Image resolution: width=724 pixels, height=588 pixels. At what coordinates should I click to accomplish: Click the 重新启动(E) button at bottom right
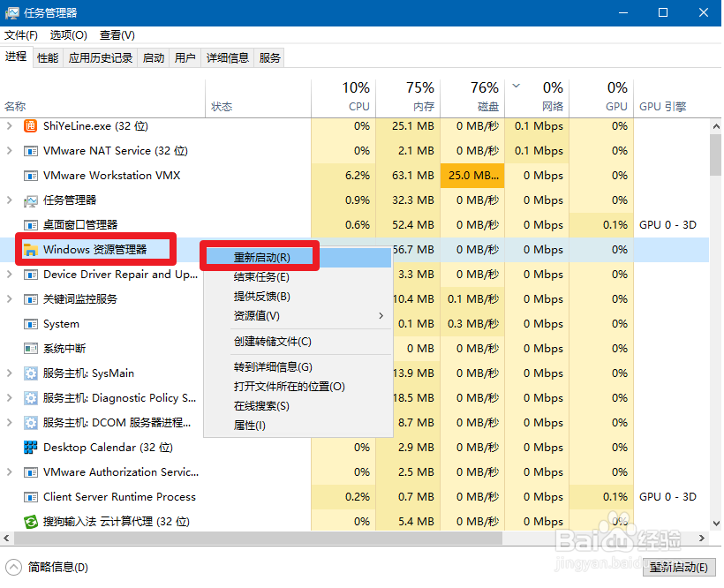pyautogui.click(x=677, y=569)
